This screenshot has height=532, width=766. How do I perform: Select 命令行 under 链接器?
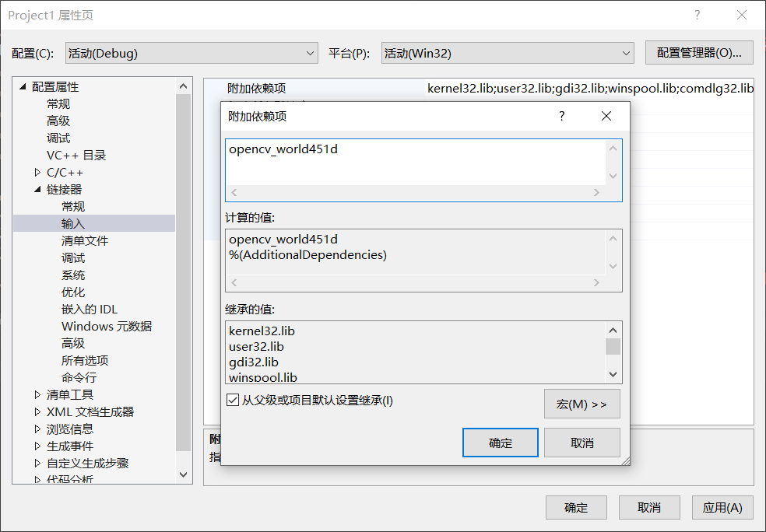tap(79, 377)
